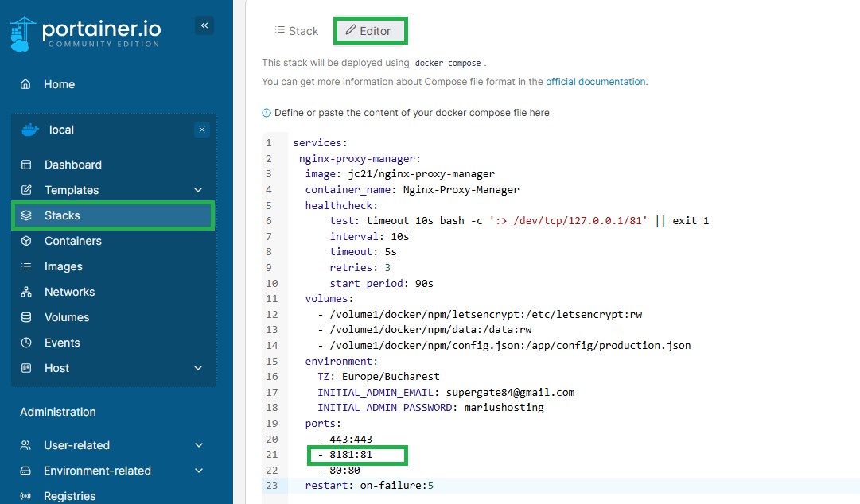Go to Volumes page

point(67,317)
